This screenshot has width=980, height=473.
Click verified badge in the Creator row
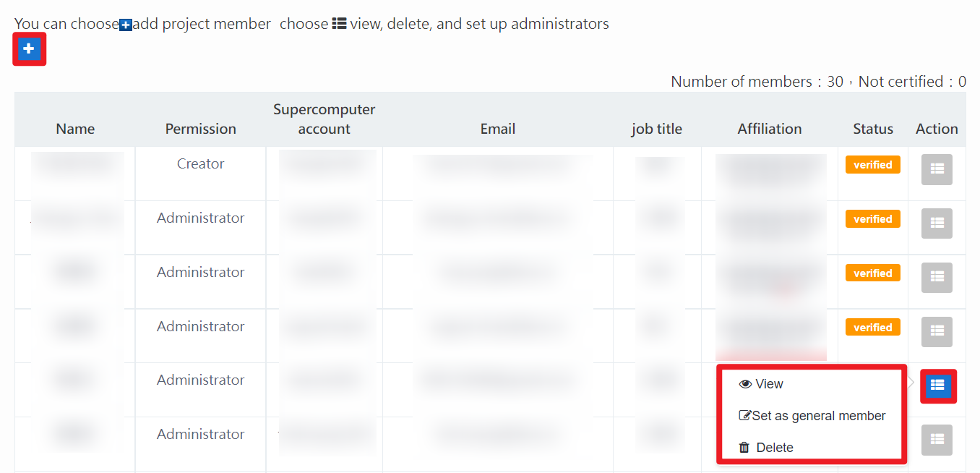[x=872, y=165]
